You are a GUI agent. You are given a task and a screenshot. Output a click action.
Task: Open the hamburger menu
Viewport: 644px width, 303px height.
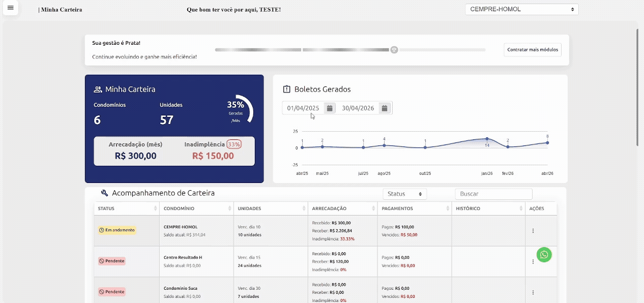pyautogui.click(x=11, y=8)
